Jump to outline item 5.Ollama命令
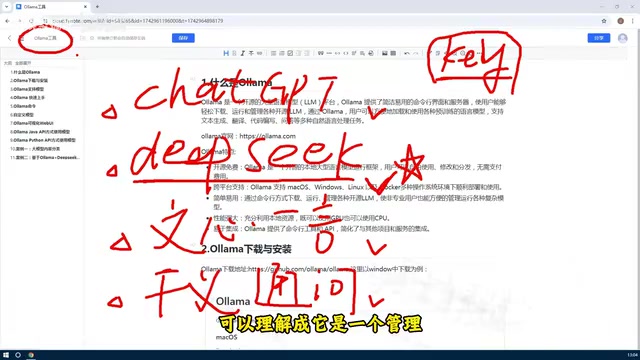 click(x=23, y=106)
